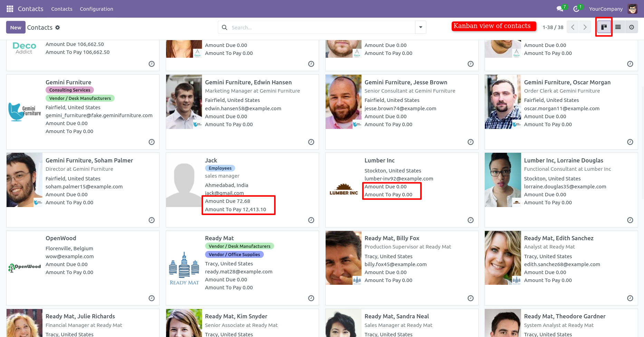Screen dimensions: 644x337
Task: Open the OpenWood contact title
Action: coord(61,238)
